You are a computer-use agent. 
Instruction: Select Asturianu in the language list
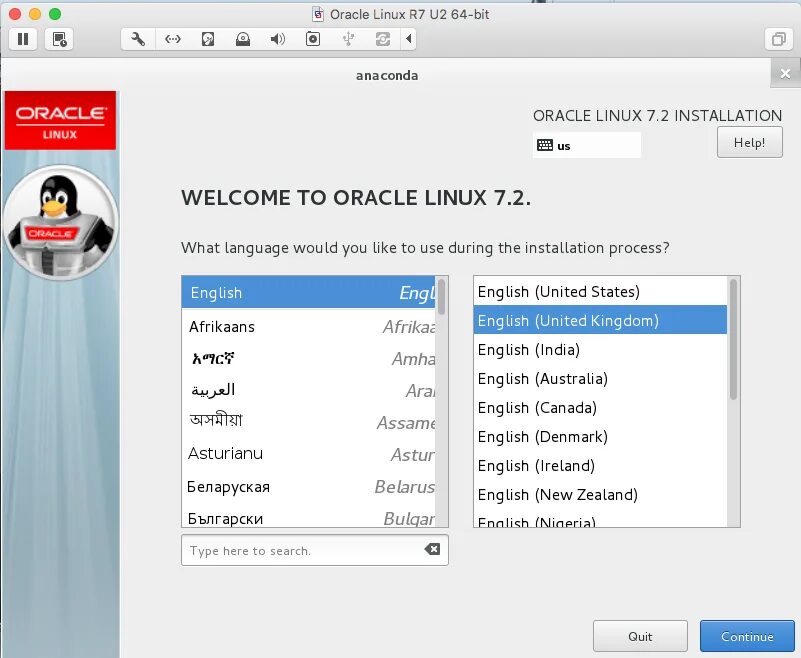309,454
